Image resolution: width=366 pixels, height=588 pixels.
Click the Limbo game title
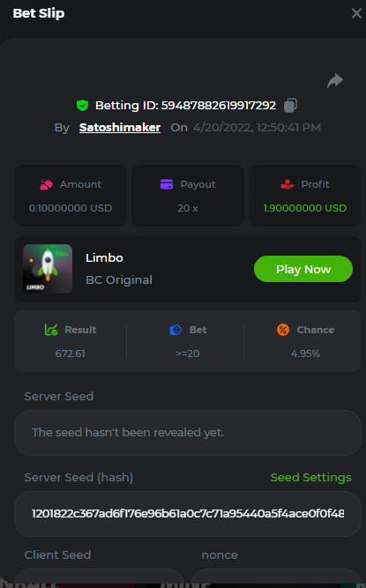pos(104,258)
